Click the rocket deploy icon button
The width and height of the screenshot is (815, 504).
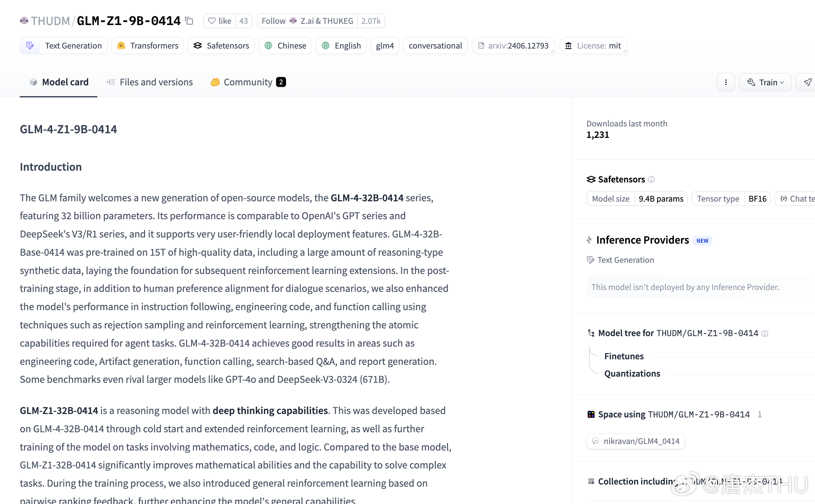[807, 82]
